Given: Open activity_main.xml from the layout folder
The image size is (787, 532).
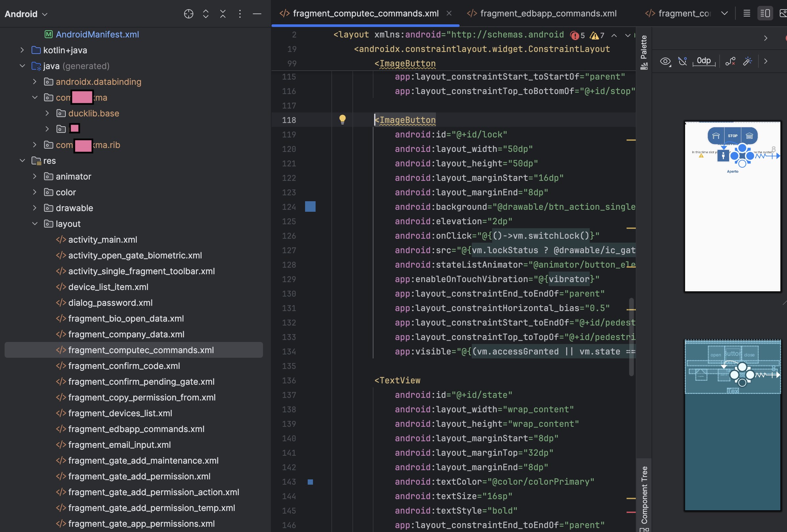Looking at the screenshot, I should point(103,239).
